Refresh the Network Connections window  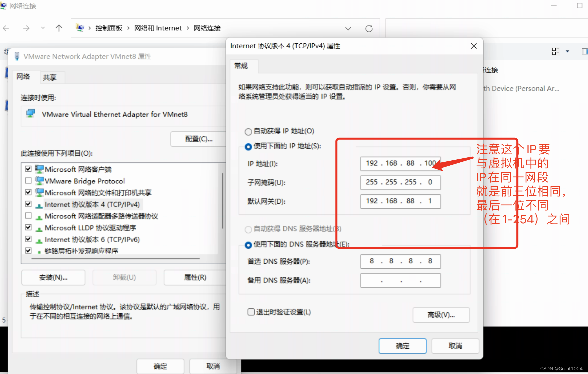coord(369,29)
